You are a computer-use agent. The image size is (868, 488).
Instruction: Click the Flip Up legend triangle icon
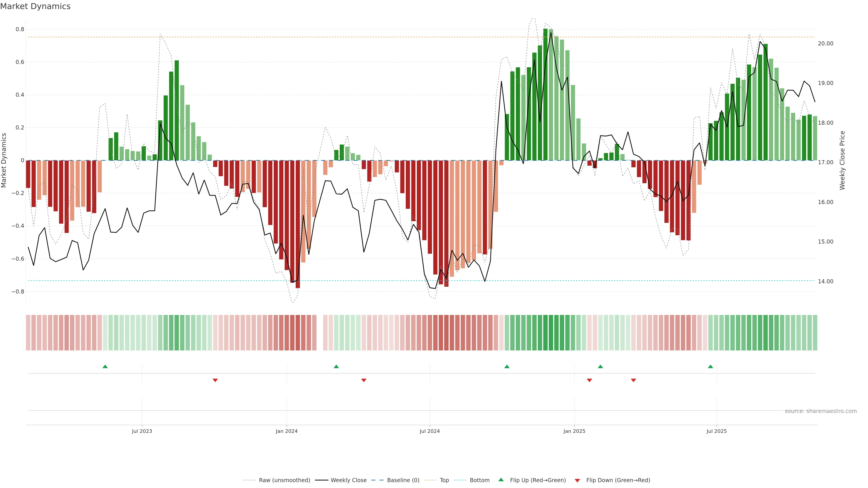tap(501, 480)
